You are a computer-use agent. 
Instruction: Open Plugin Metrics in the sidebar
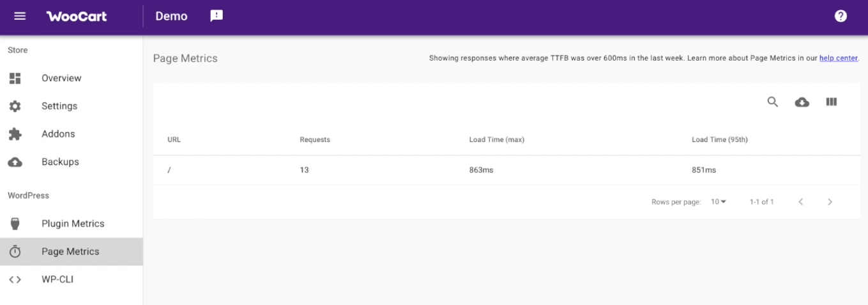[71, 224]
